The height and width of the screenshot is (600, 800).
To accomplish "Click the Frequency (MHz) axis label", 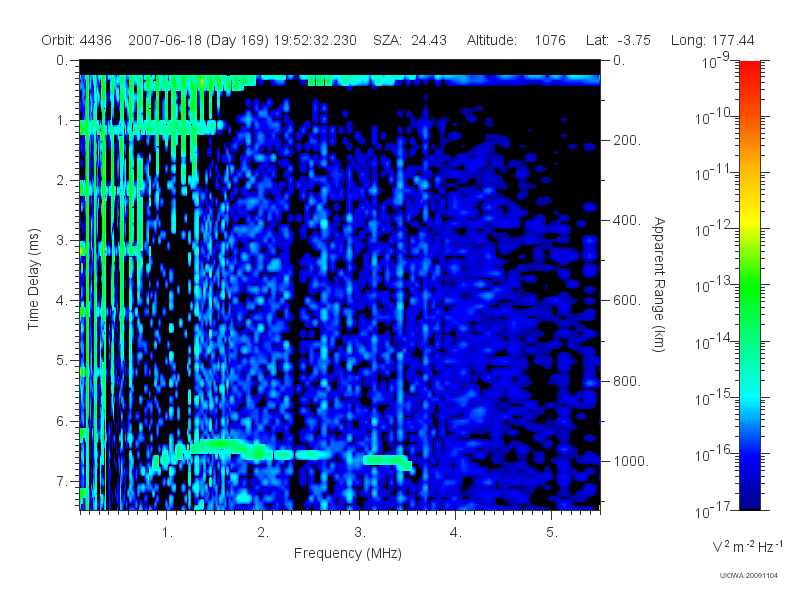I will 348,553.
